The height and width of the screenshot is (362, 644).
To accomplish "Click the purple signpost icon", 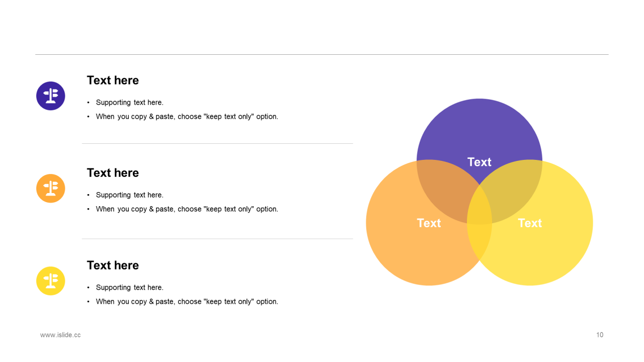I will (x=51, y=96).
